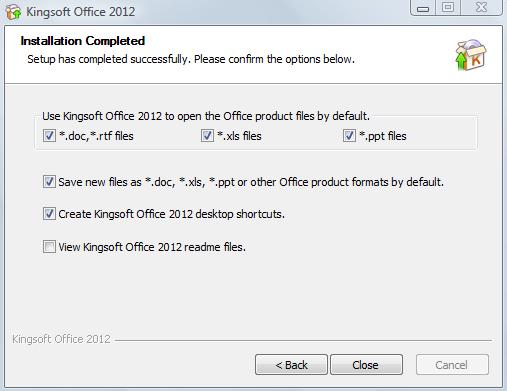Minimize the Kingsoft Office 2012 window
This screenshot has width=507, height=391.
tap(423, 8)
